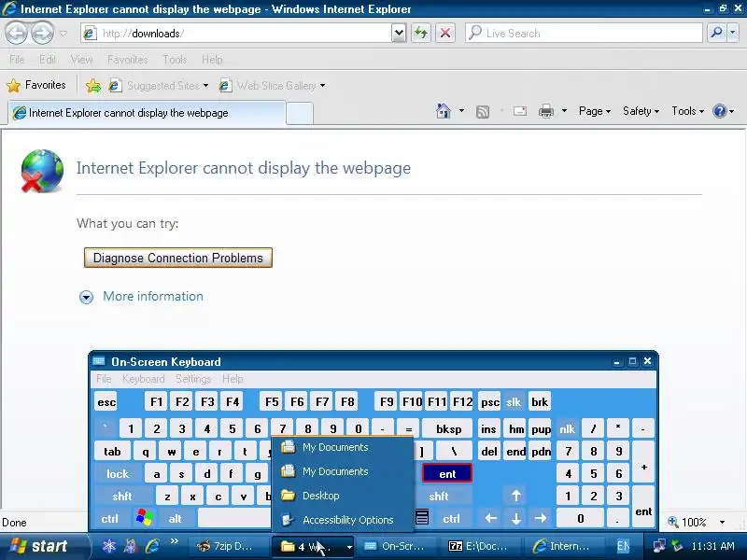Select Desktop in the taskbar group popup
Image resolution: width=747 pixels, height=560 pixels.
click(x=342, y=496)
